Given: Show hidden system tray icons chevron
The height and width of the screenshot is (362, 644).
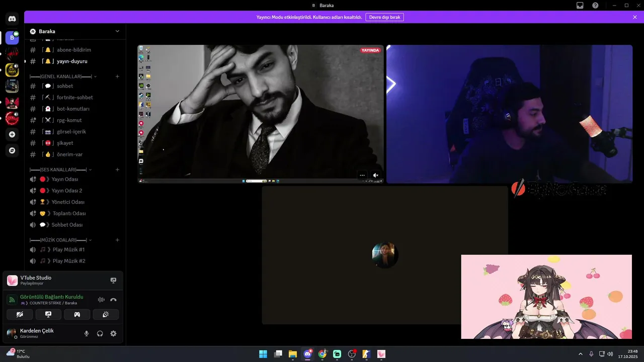Looking at the screenshot, I should 581,354.
